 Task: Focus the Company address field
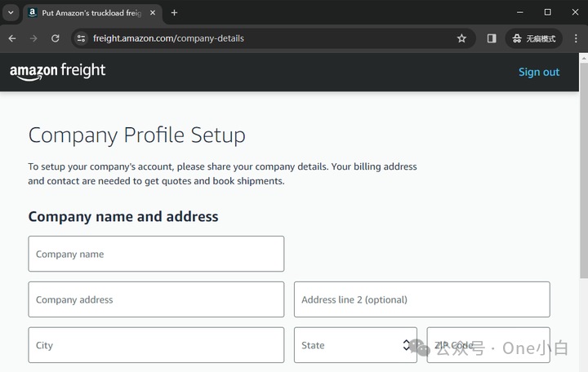pos(156,299)
